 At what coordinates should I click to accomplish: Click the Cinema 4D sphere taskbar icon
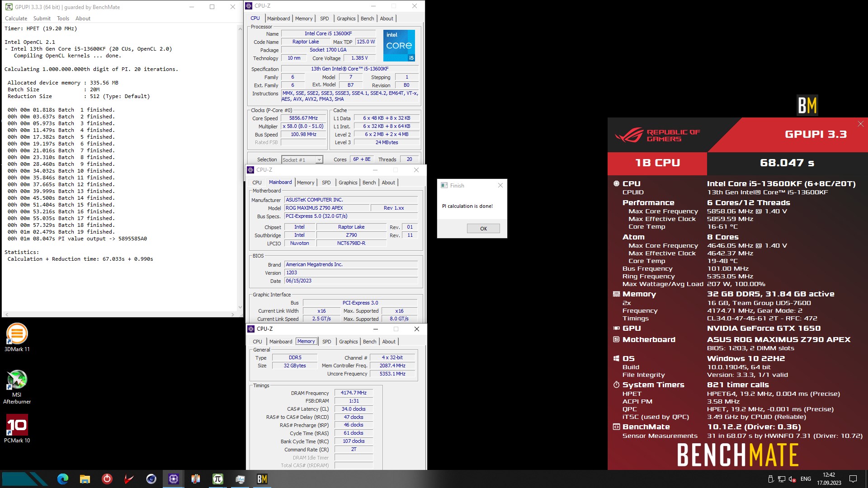pyautogui.click(x=151, y=479)
